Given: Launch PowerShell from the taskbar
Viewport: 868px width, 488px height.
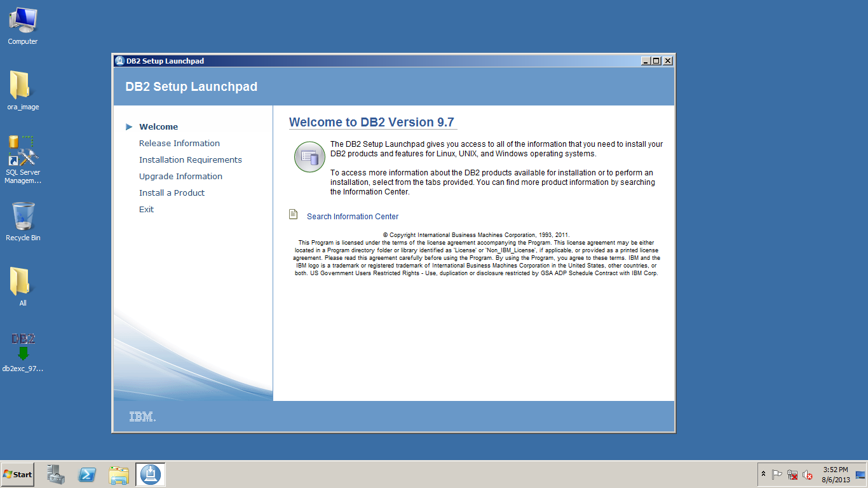Looking at the screenshot, I should (x=87, y=475).
